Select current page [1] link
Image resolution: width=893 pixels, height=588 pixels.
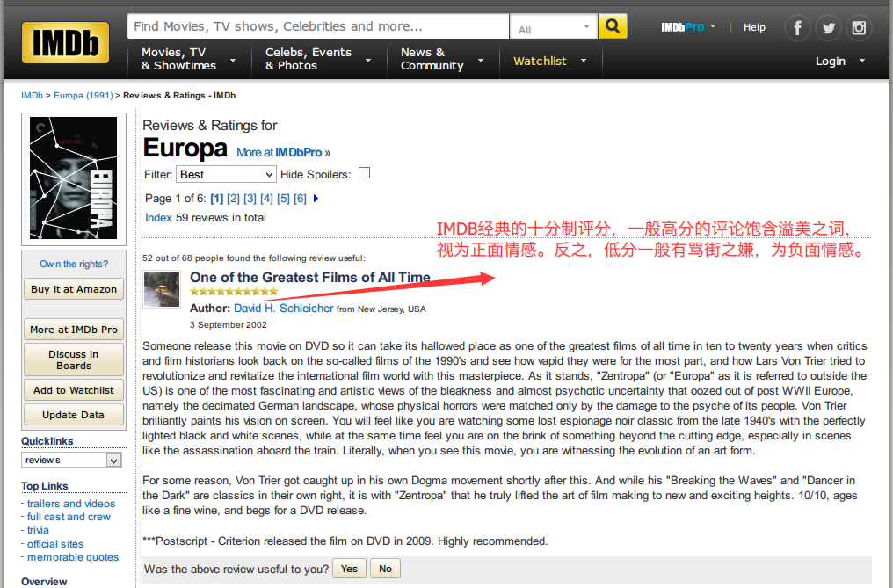tap(216, 199)
